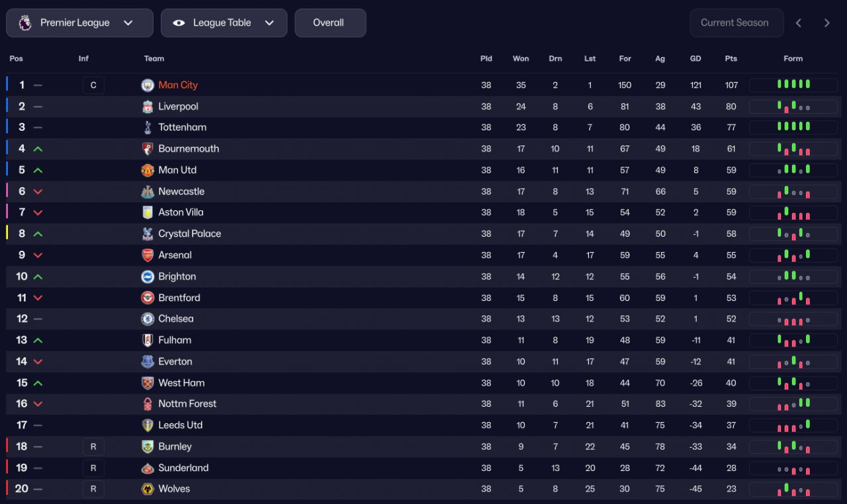Click the Tottenham club crest icon
The width and height of the screenshot is (847, 504).
click(x=148, y=128)
